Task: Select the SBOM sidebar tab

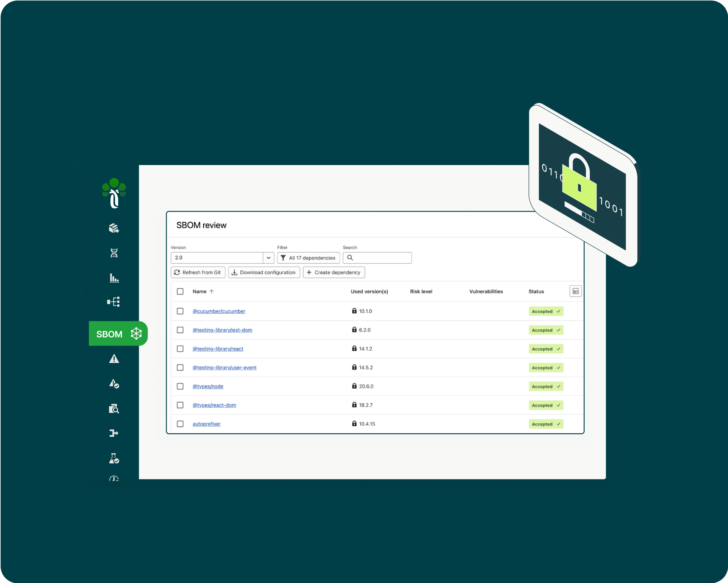Action: [x=118, y=334]
